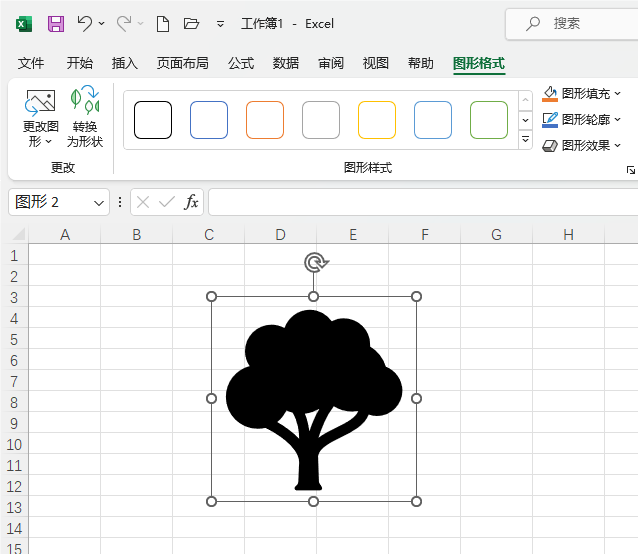Screen dimensions: 638x554
Task: Select column header G
Action: (x=496, y=235)
